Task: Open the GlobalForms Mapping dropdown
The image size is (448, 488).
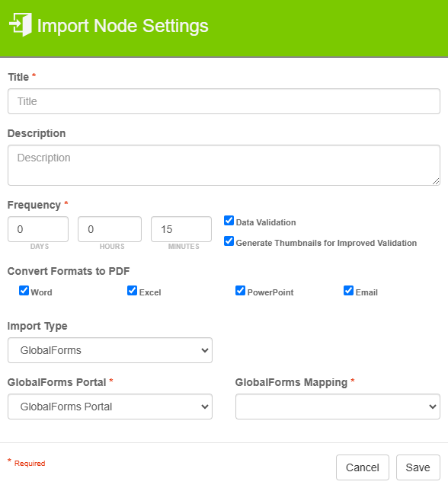Action: tap(338, 407)
